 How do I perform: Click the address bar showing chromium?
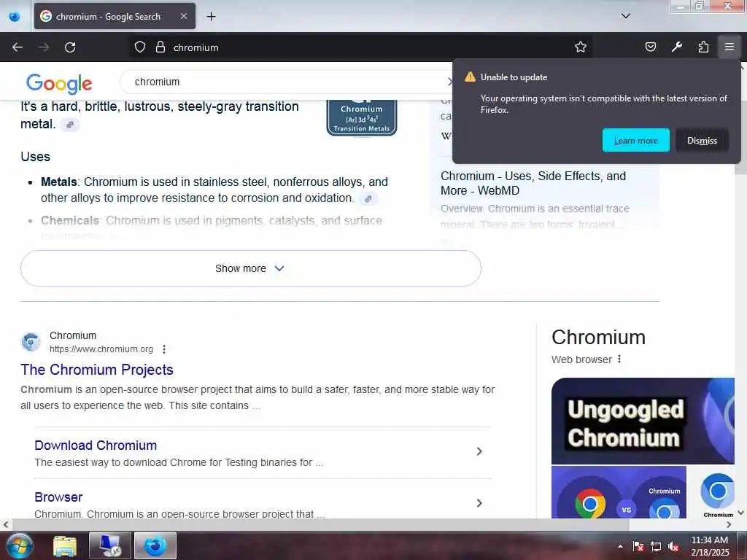click(362, 47)
